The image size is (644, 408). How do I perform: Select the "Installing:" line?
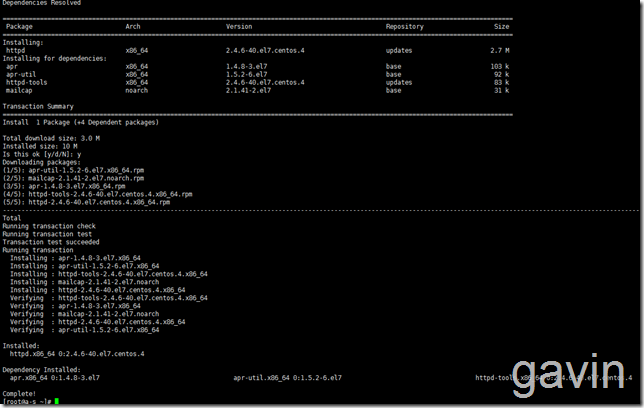point(23,43)
